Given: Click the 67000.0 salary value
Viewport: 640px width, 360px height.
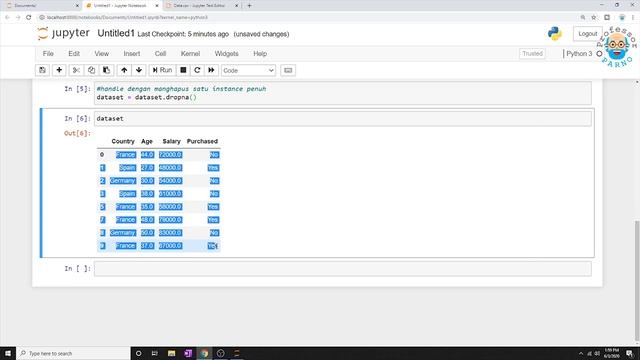Looking at the screenshot, I should [x=171, y=246].
